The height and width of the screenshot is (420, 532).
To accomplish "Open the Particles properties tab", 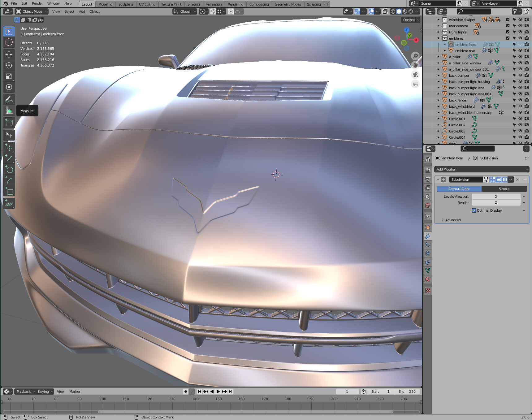I will [x=428, y=245].
